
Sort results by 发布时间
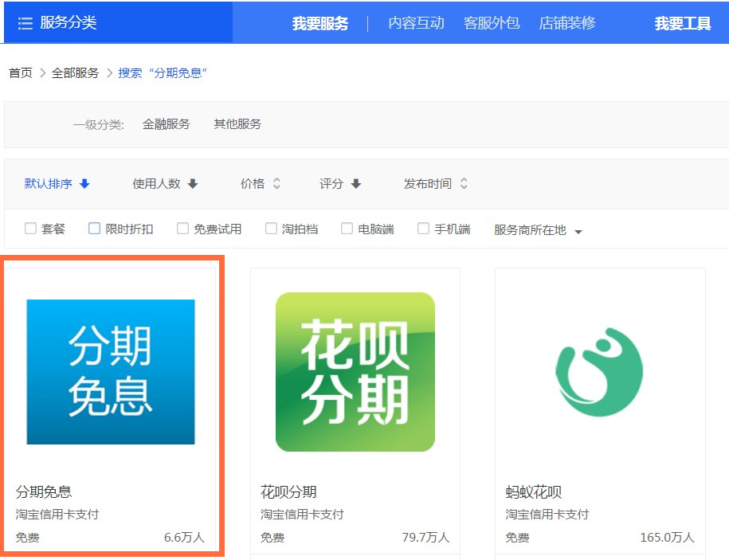tap(428, 183)
